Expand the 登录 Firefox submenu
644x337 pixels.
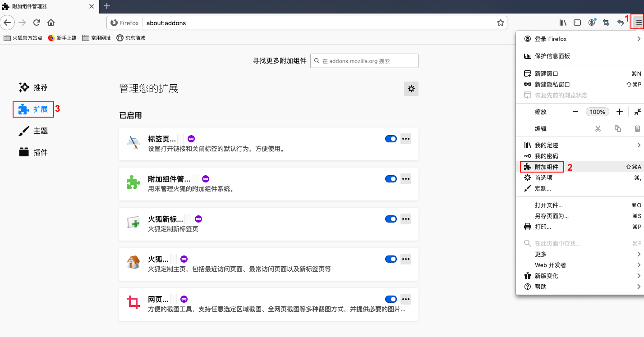point(581,39)
